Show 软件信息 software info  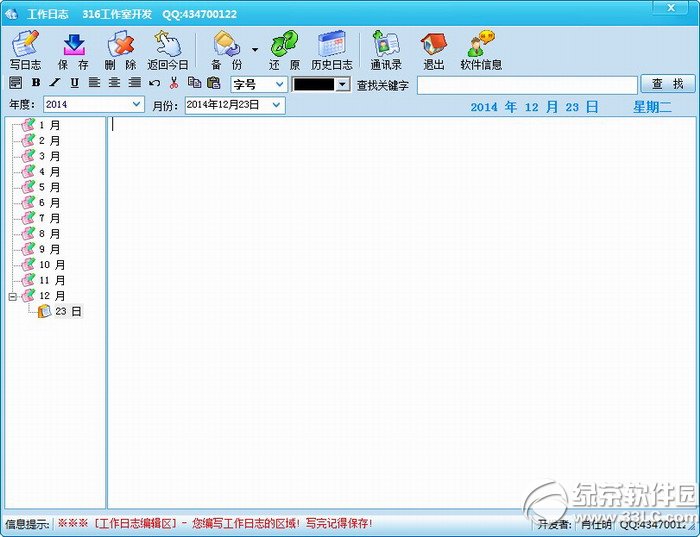pos(481,50)
